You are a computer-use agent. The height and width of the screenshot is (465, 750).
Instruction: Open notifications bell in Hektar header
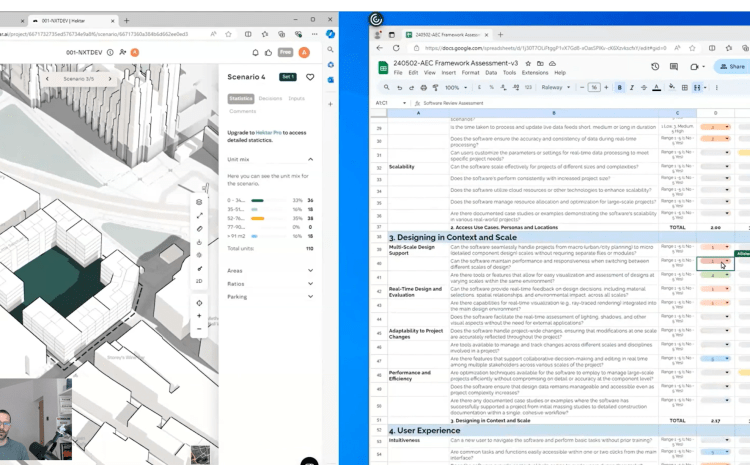click(256, 53)
